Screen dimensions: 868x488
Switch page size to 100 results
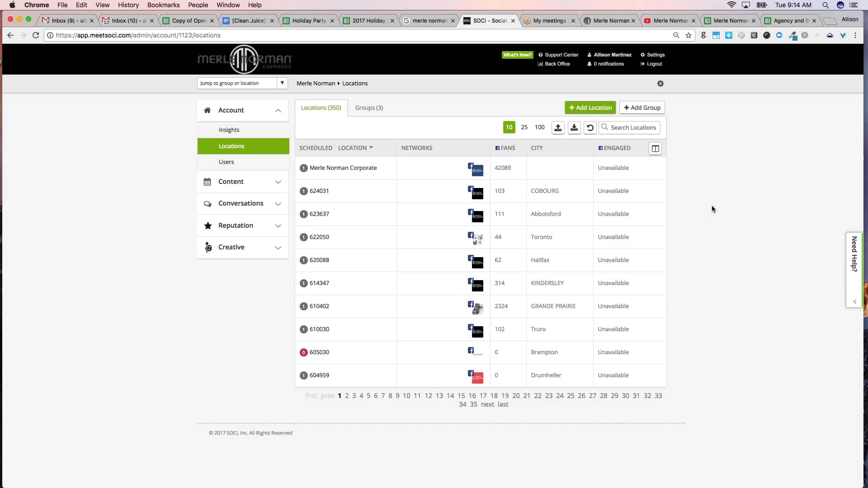pos(539,127)
